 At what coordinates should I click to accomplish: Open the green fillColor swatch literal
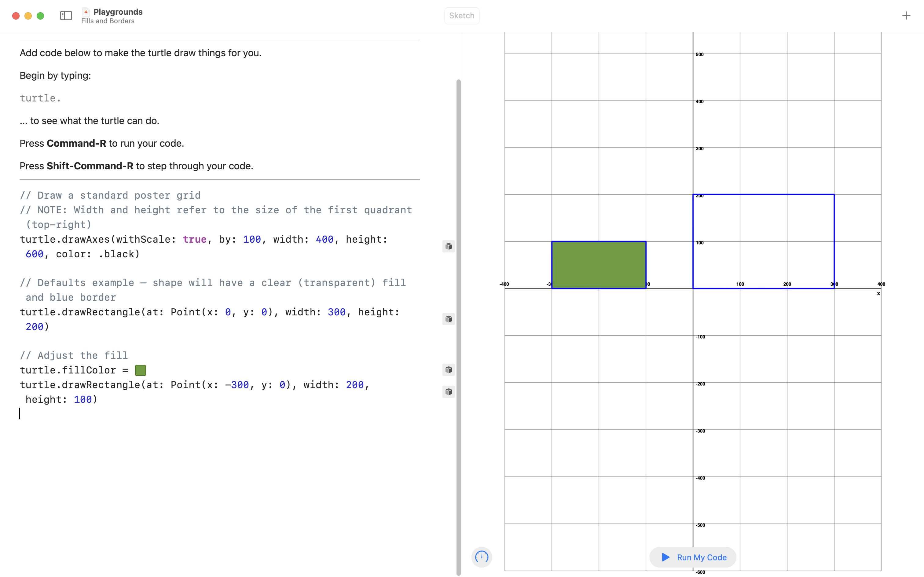(x=140, y=370)
